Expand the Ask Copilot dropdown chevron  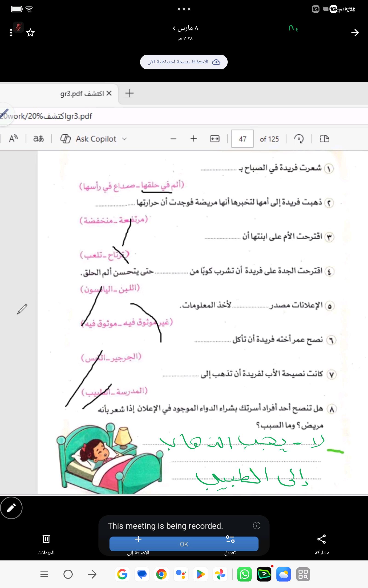124,139
